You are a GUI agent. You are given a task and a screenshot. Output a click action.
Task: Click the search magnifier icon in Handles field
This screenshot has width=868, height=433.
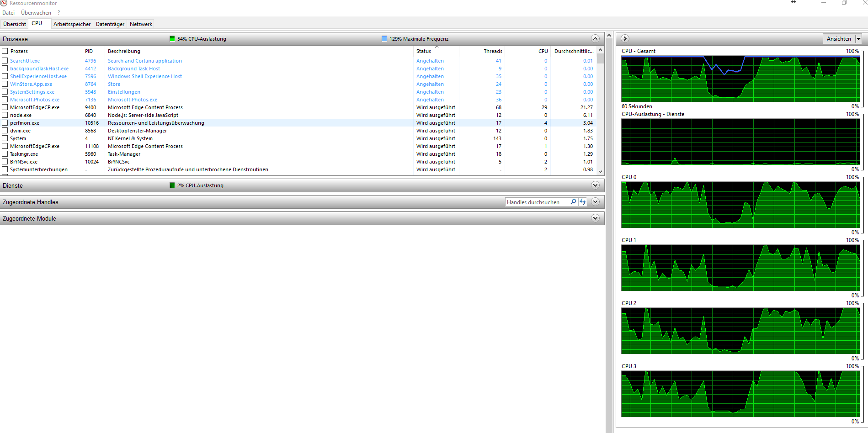[573, 202]
